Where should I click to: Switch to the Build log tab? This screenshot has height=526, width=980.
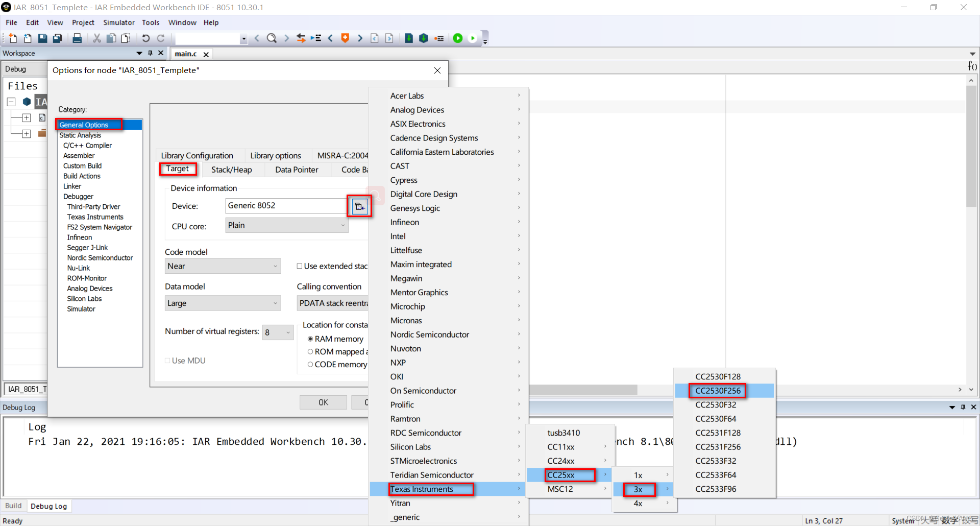click(13, 506)
